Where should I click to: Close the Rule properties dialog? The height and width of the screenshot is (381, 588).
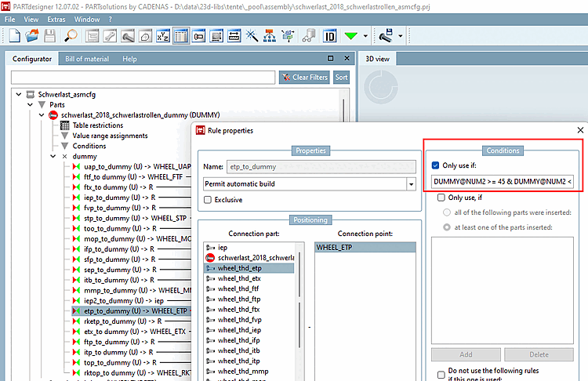pyautogui.click(x=580, y=130)
